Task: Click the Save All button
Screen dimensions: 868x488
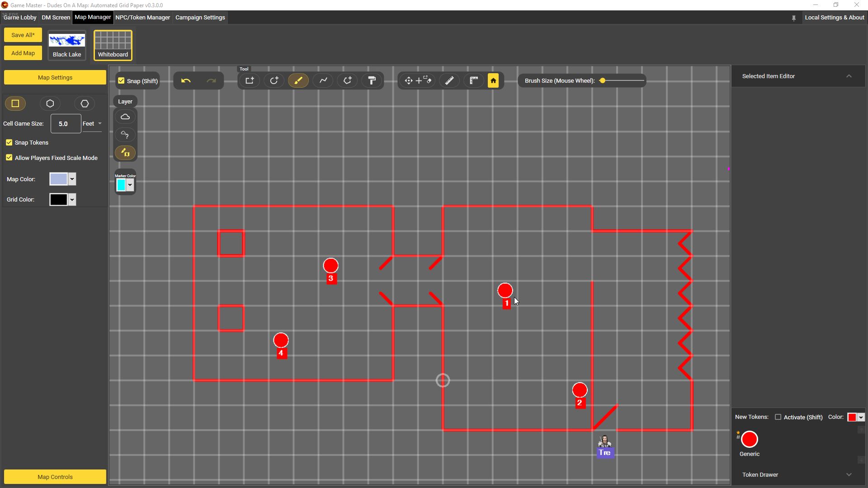Action: [23, 35]
